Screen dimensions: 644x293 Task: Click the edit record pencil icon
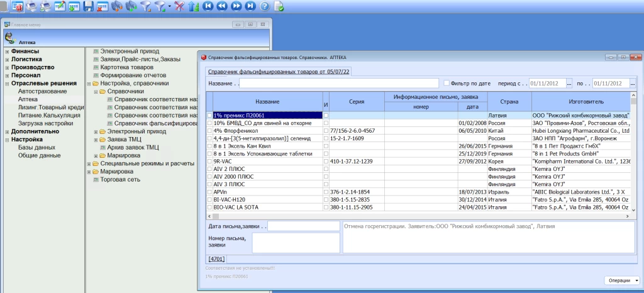pyautogui.click(x=60, y=6)
